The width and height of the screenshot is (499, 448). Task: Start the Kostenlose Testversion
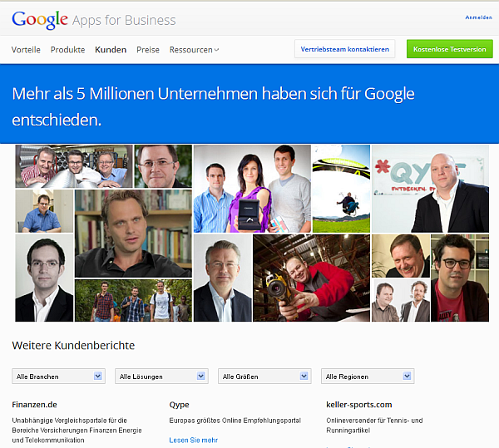449,49
